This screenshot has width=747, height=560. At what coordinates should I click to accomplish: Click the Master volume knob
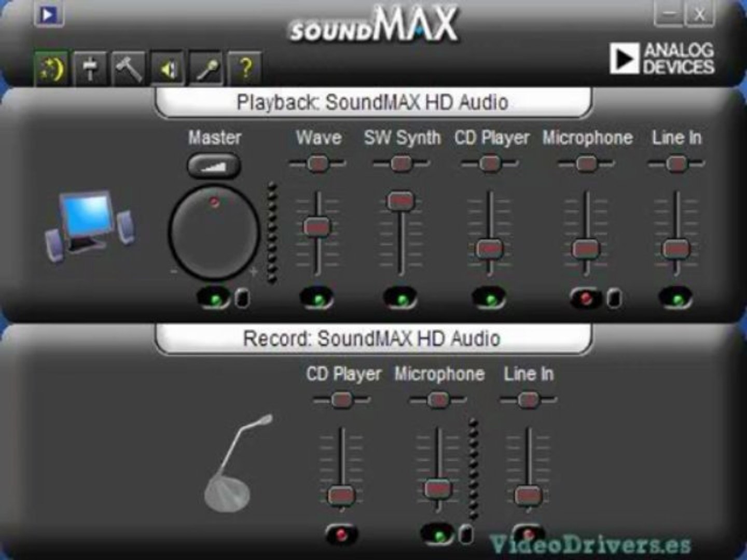[x=214, y=232]
